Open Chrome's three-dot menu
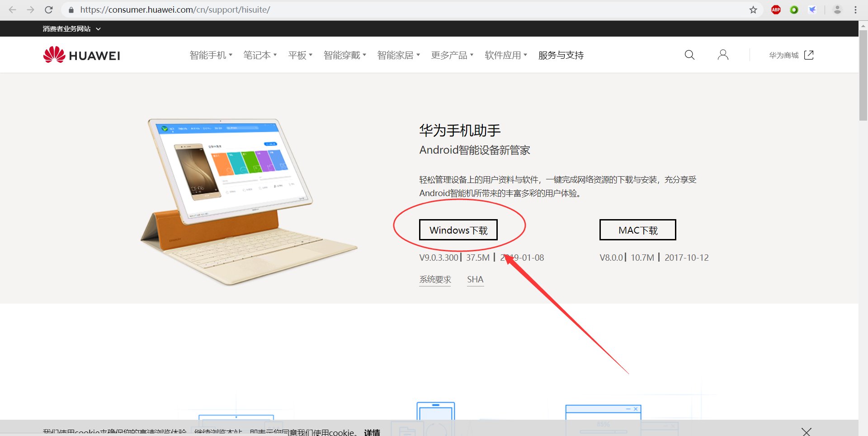Screen dimensions: 868x436 tap(855, 9)
